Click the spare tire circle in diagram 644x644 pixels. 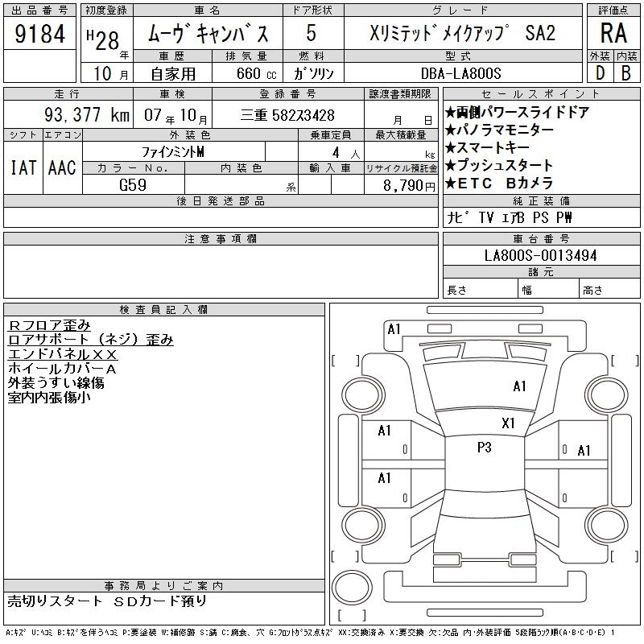[x=352, y=587]
